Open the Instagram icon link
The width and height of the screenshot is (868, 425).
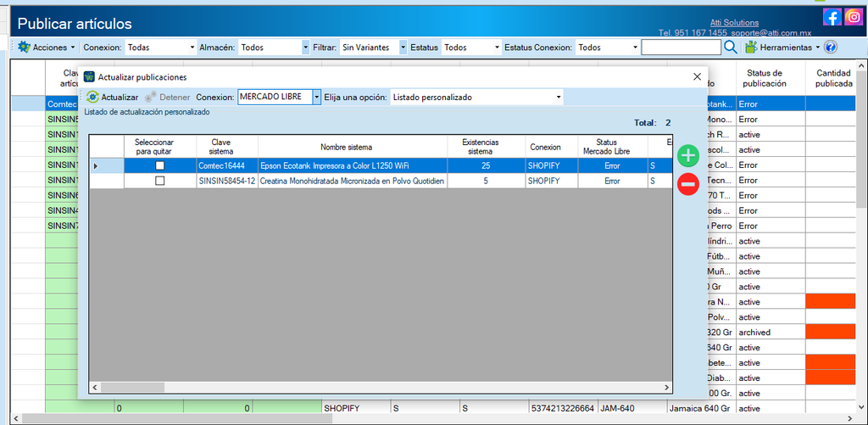click(x=853, y=17)
